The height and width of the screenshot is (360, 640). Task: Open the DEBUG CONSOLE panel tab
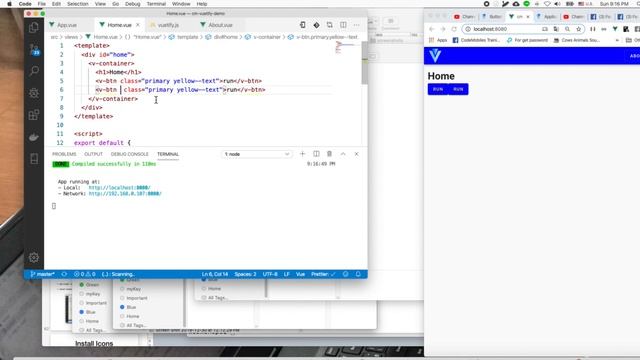pos(129,154)
